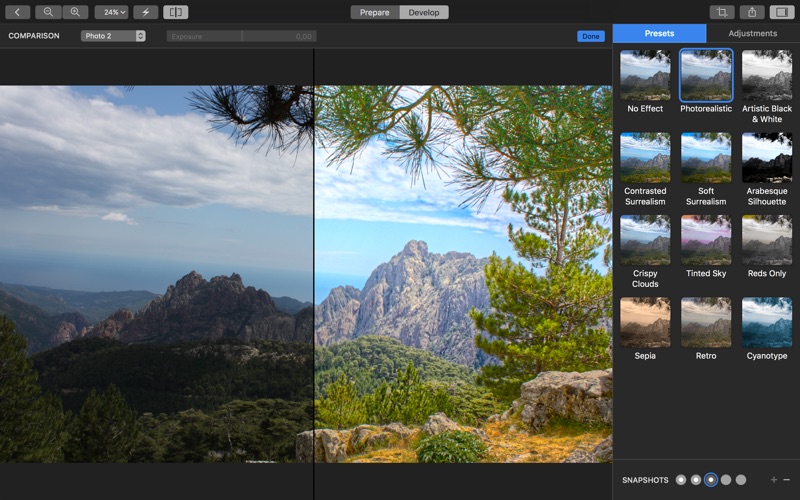Apply the Tinted Sky preset
The height and width of the screenshot is (500, 800).
click(x=706, y=240)
